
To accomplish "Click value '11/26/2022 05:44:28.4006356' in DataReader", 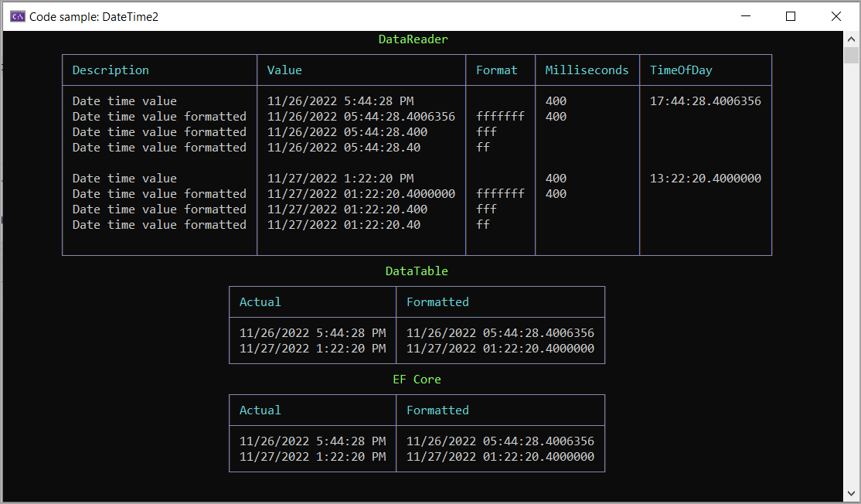I will click(361, 117).
